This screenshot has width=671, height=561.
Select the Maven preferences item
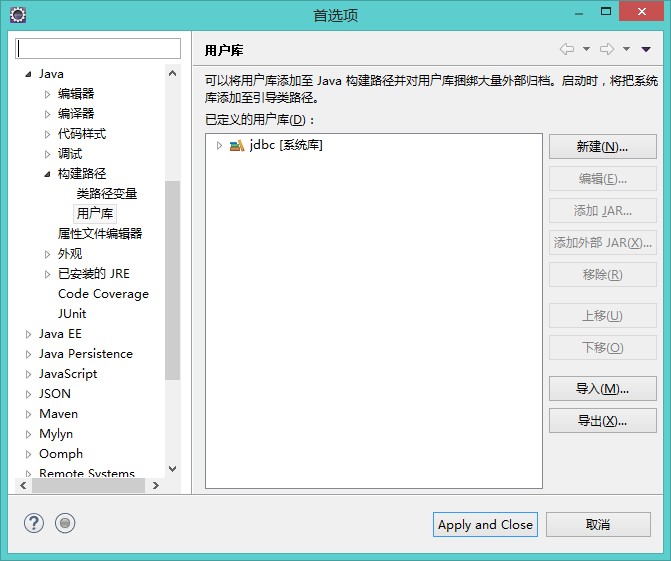[58, 414]
